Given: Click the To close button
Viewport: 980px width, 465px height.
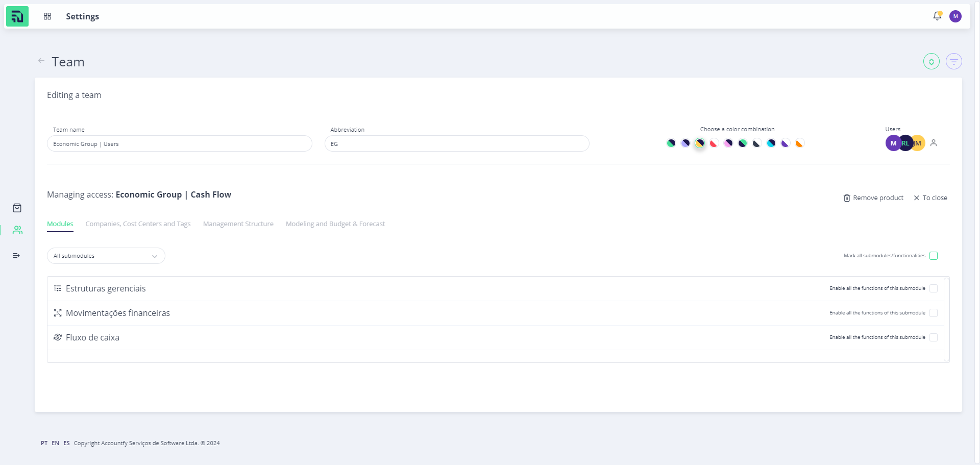Looking at the screenshot, I should tap(930, 198).
